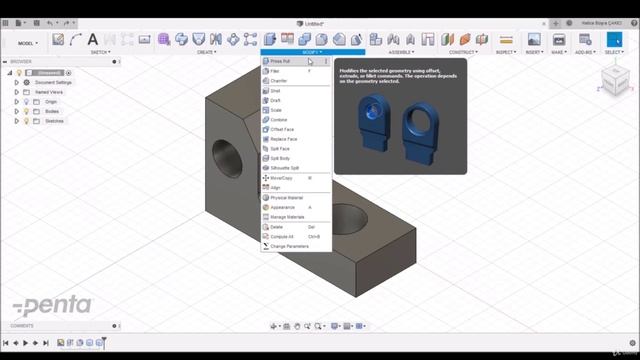
Task: Select the Mirror tool in Create group
Action: (x=216, y=39)
